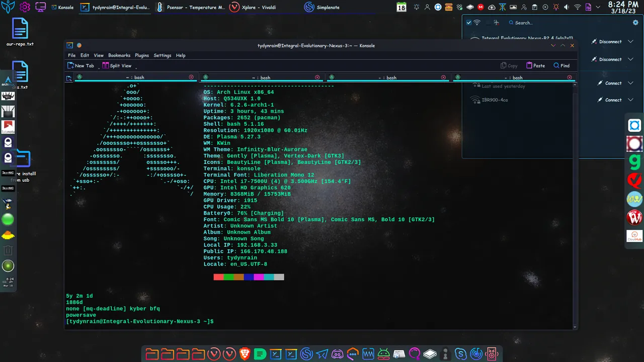Click the 'Public IP: 166.170.48.188' line

click(x=246, y=251)
